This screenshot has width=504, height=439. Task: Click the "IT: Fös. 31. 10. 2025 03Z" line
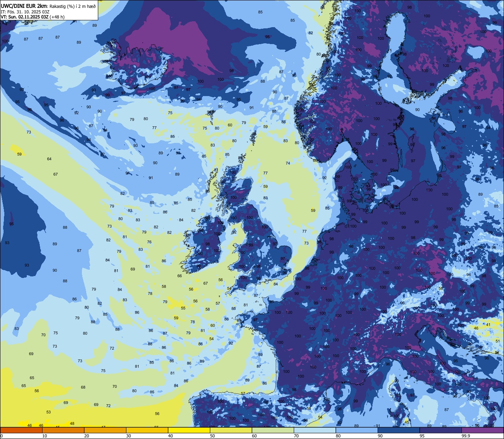coord(25,12)
